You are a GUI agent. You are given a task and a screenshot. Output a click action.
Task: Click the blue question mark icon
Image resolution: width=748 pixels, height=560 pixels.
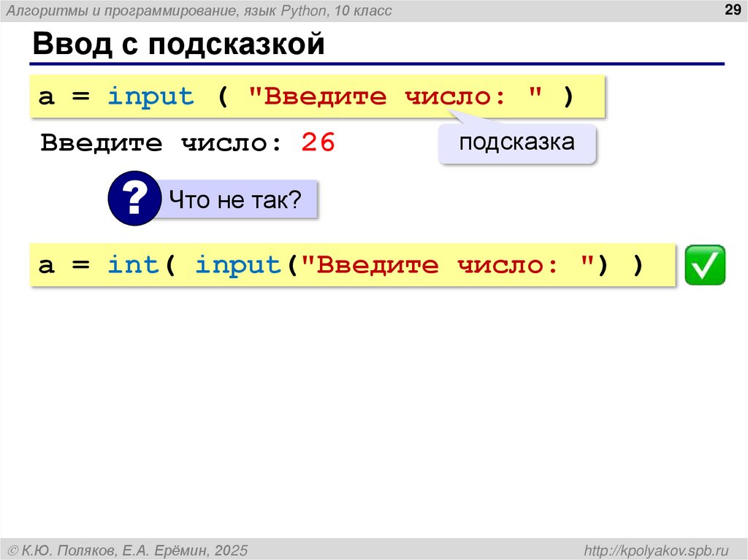point(135,198)
